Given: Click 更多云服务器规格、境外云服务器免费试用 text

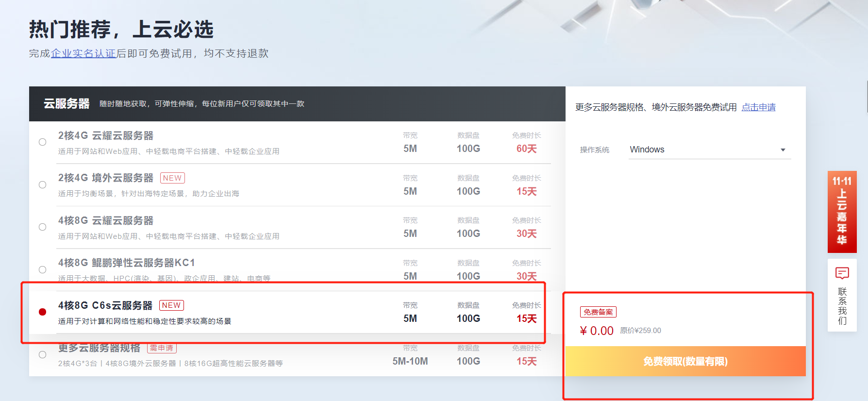Looking at the screenshot, I should pos(656,107).
